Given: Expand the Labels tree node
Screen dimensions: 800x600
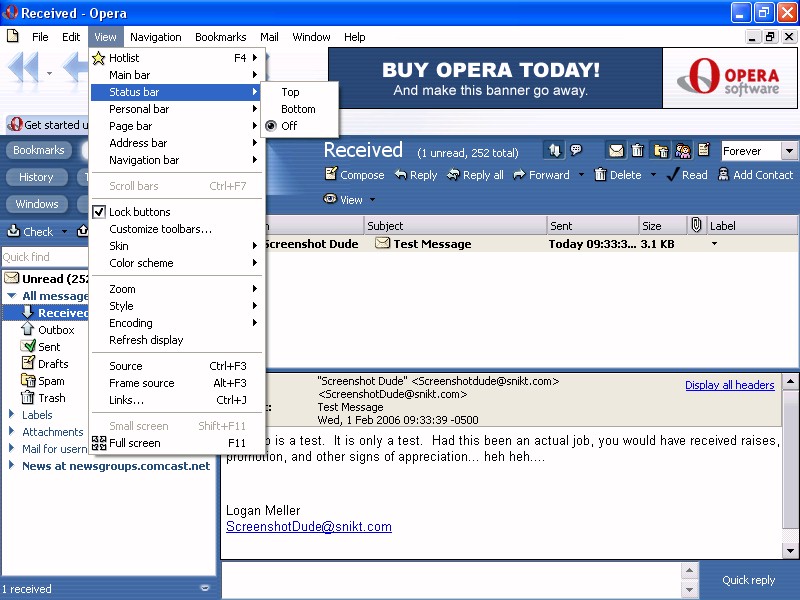Looking at the screenshot, I should click(x=12, y=415).
